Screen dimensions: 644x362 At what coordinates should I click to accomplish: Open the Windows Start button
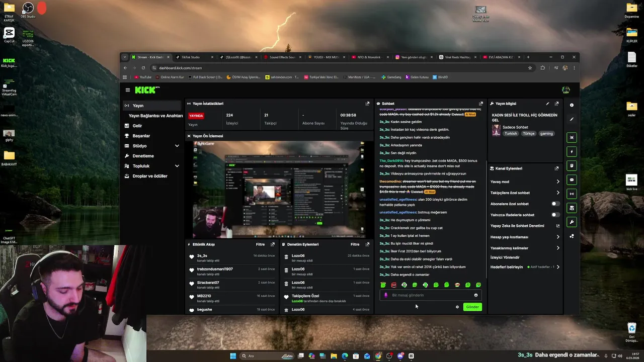pos(233,356)
